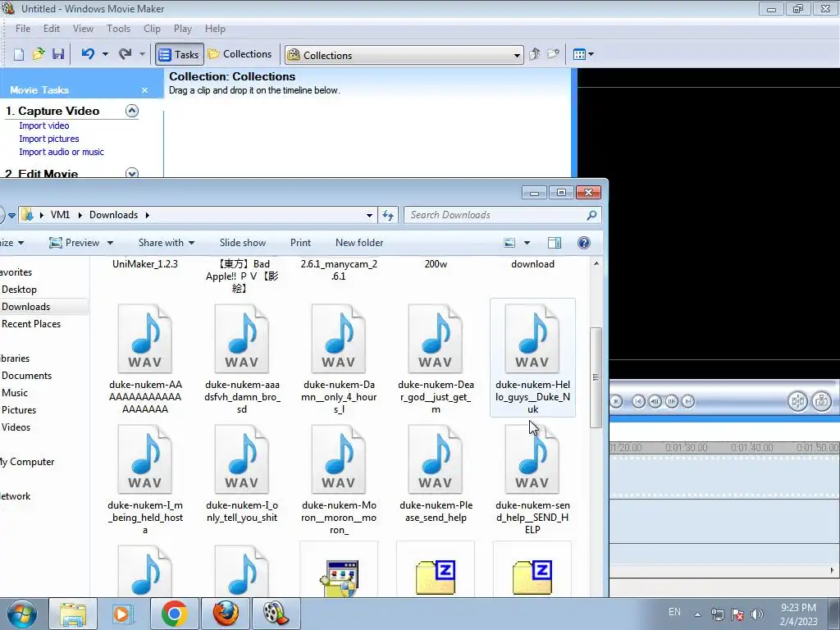Toggle the Explorer preview pane

(555, 243)
